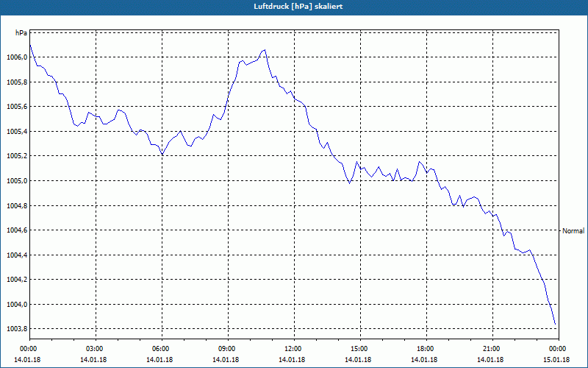
Task: Select the "12:00" time label
Action: 293,349
